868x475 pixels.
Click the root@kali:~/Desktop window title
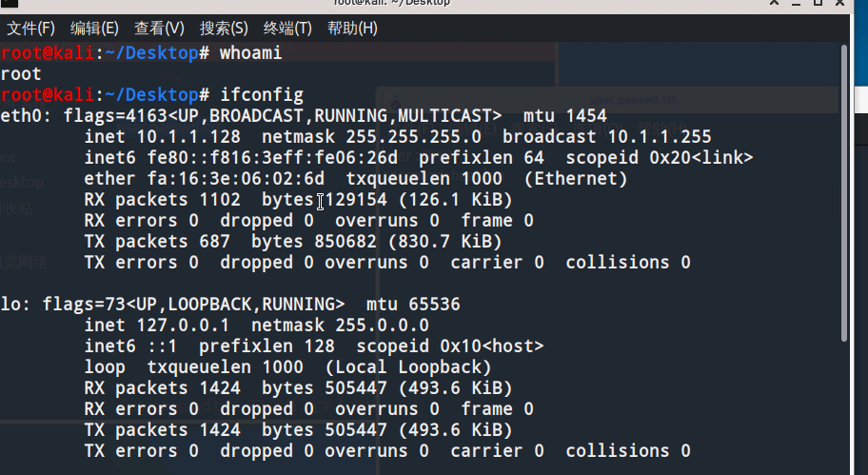392,3
